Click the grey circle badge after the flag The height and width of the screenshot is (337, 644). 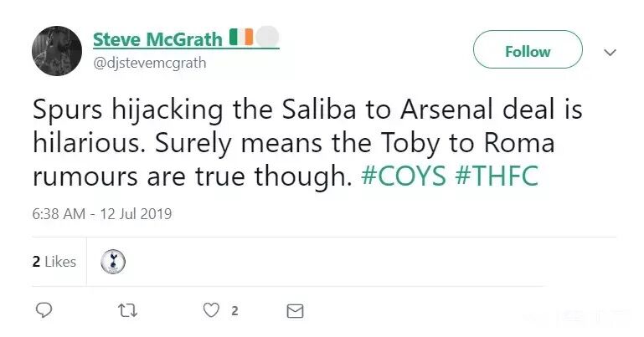[266, 38]
